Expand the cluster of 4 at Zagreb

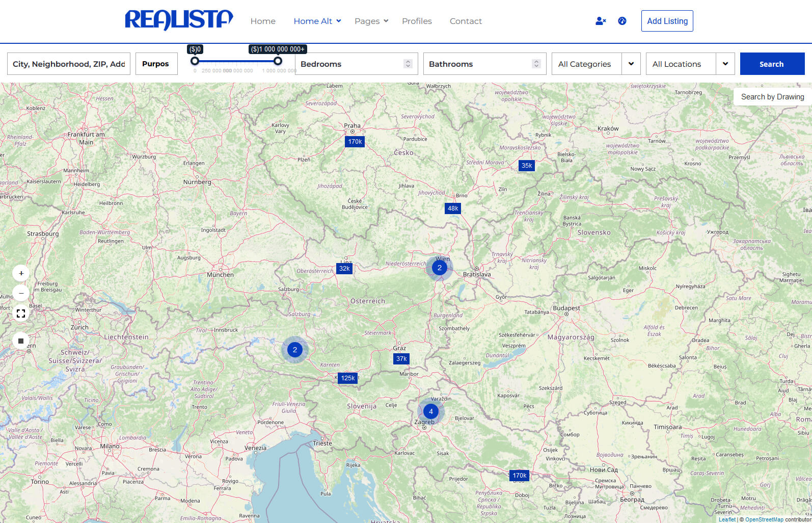431,411
